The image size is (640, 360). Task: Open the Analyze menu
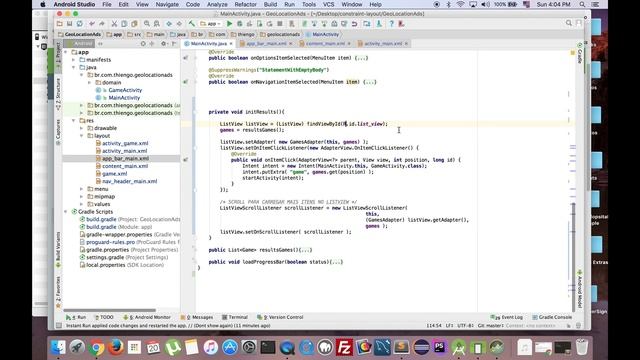pyautogui.click(x=217, y=4)
